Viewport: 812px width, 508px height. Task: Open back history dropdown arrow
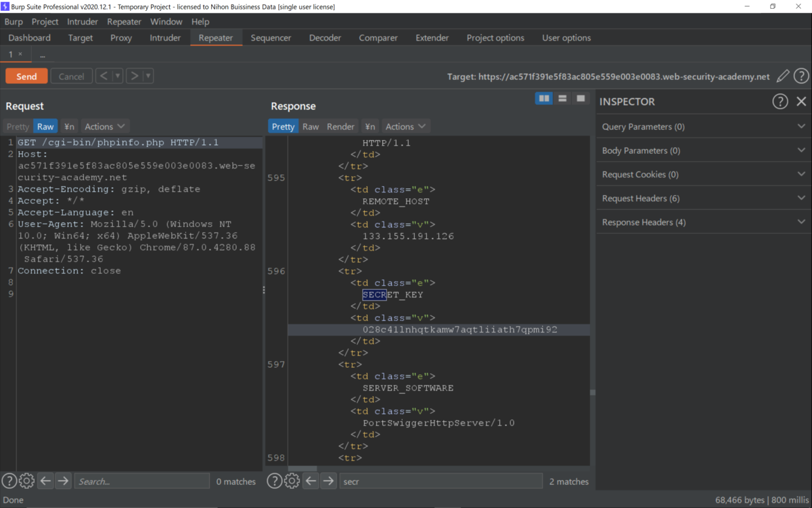118,76
